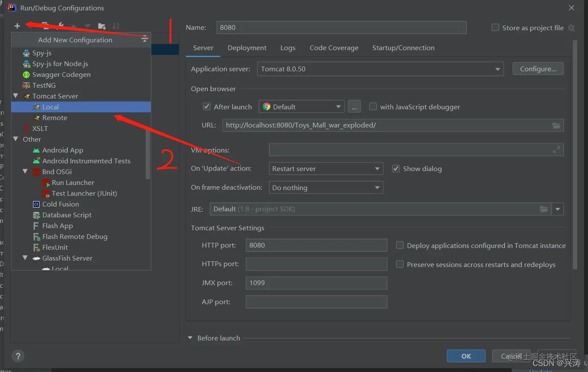Open the On frame deactivation dropdown

click(x=326, y=188)
